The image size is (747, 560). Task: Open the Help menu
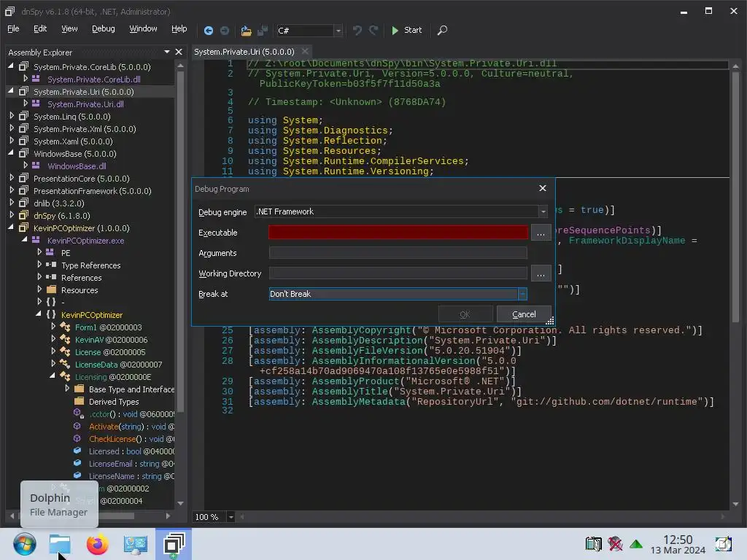point(179,28)
